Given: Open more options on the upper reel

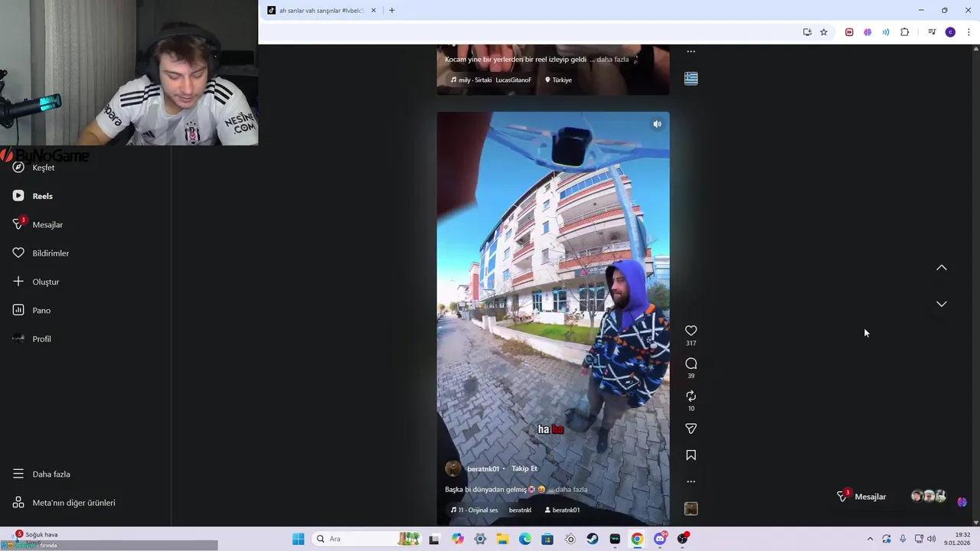Looking at the screenshot, I should click(691, 51).
